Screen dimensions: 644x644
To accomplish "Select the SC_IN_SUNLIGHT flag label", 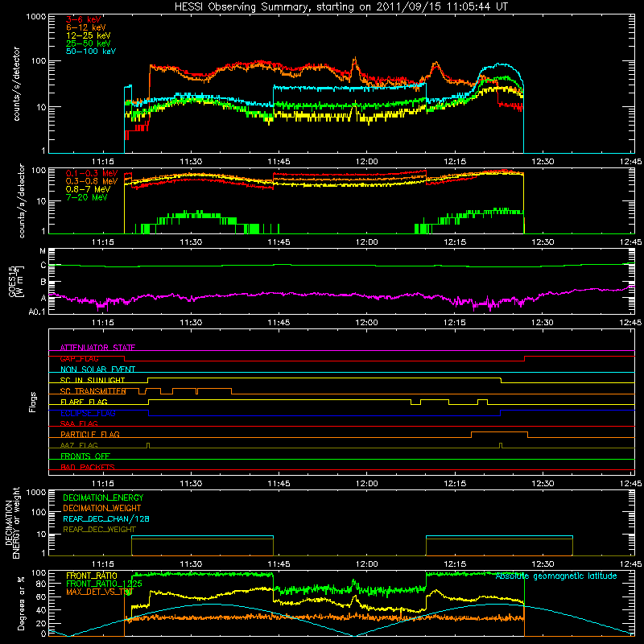I will [x=93, y=380].
